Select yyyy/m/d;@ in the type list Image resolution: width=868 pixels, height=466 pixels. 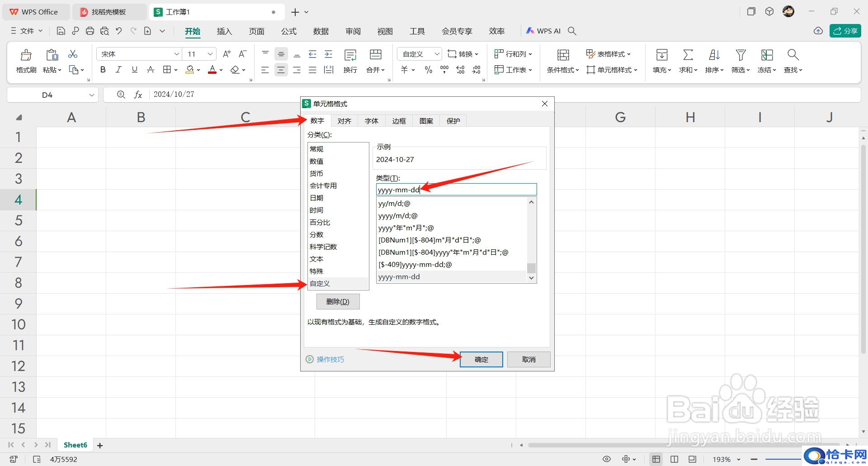pyautogui.click(x=452, y=216)
